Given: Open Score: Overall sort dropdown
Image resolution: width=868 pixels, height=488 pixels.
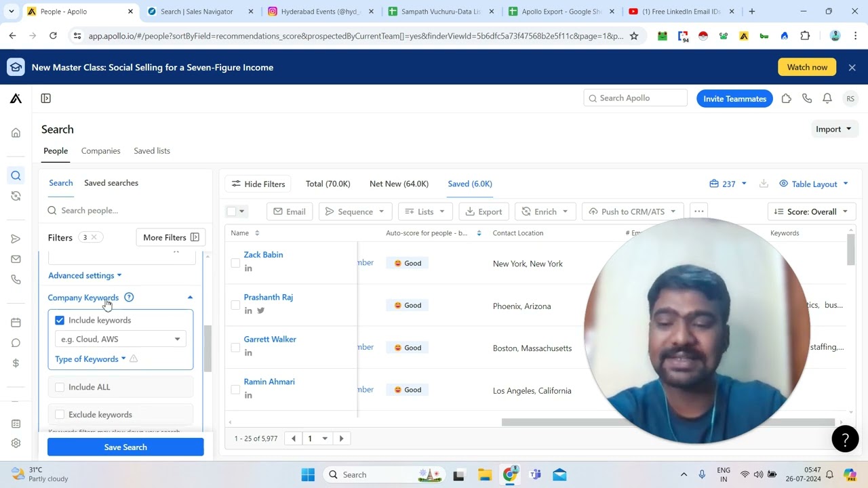Looking at the screenshot, I should click(811, 211).
